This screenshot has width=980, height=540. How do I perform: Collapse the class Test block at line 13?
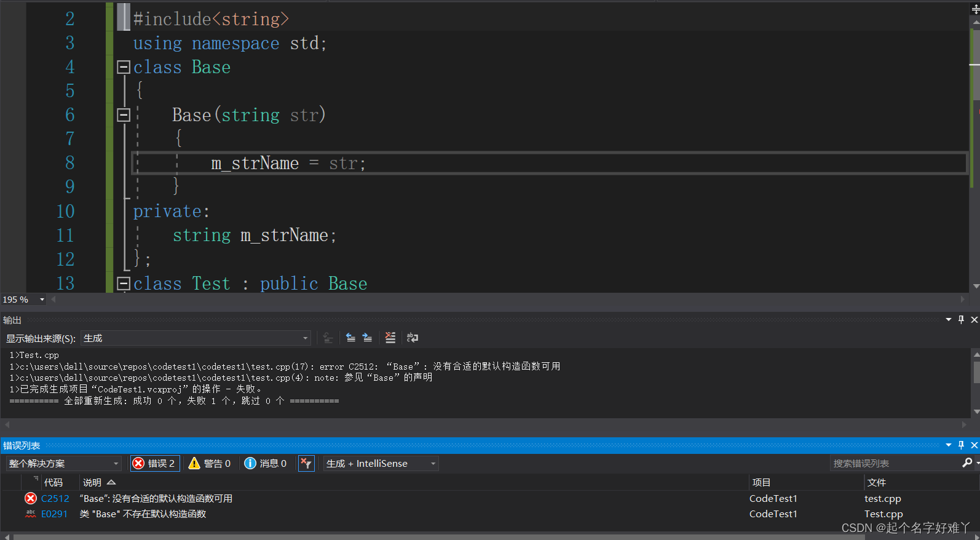pos(124,284)
